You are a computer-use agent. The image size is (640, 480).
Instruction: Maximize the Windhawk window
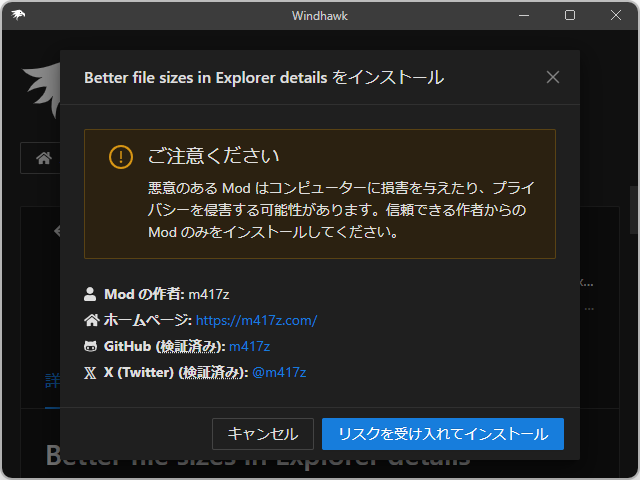570,16
